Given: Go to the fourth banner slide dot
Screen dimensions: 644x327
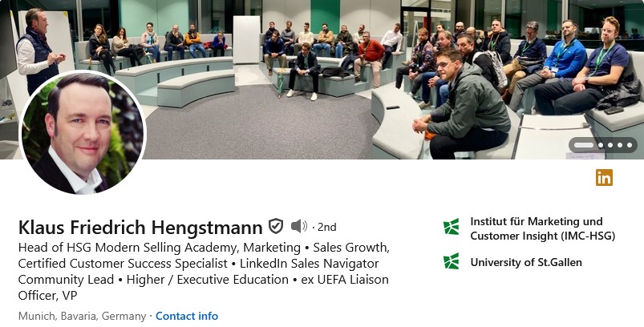Looking at the screenshot, I should pos(619,145).
